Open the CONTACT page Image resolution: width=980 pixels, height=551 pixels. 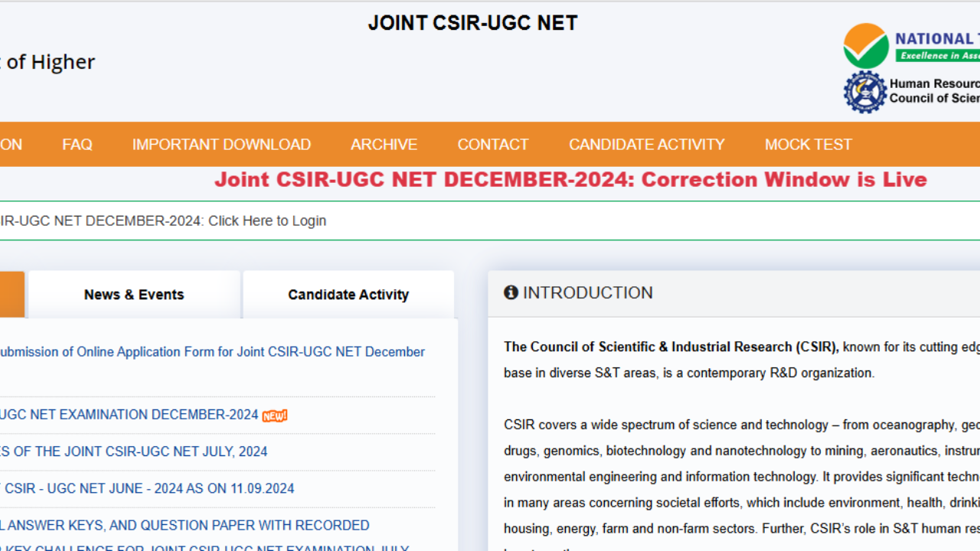point(493,144)
